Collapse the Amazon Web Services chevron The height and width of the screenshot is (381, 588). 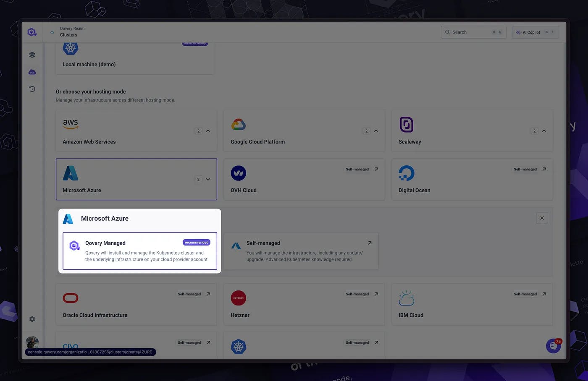click(x=208, y=131)
